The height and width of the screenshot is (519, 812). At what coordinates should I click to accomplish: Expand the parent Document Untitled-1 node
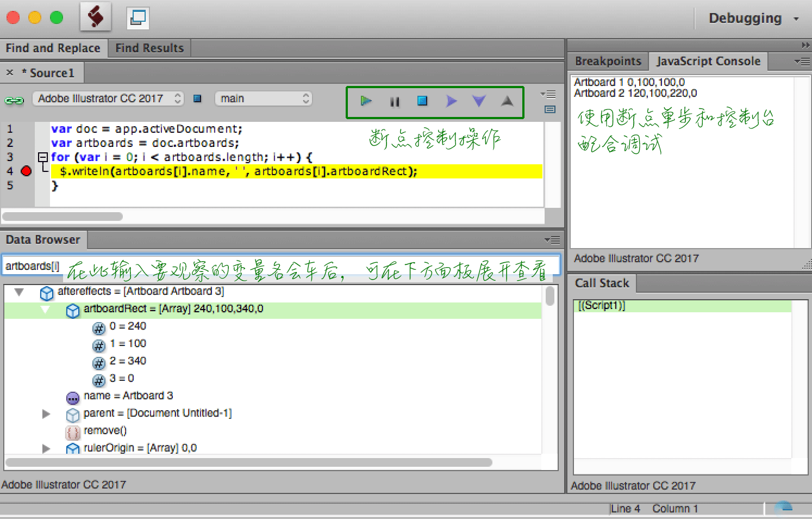pos(46,414)
